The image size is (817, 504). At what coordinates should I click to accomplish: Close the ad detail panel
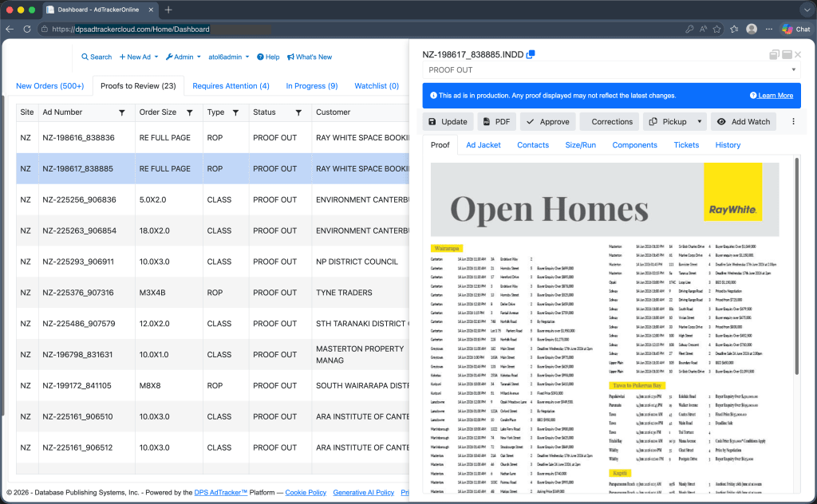(798, 54)
